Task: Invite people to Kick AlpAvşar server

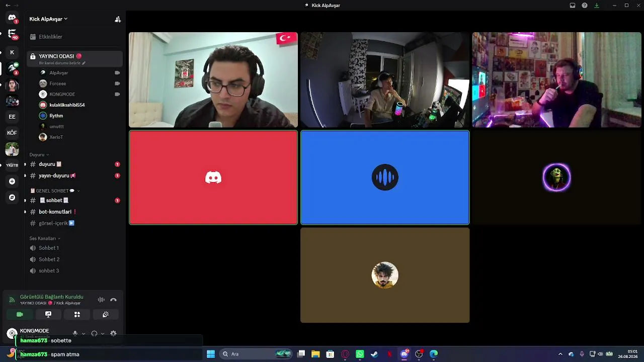Action: tap(118, 19)
